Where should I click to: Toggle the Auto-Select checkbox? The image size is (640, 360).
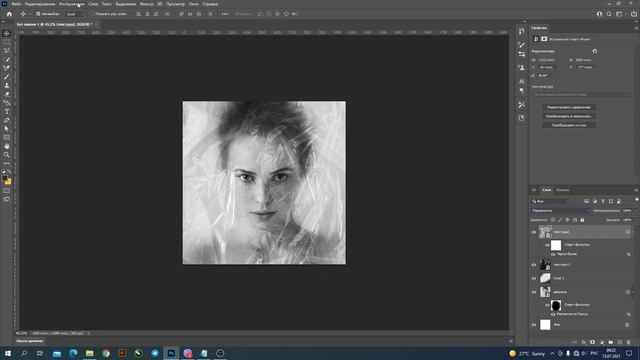pos(38,14)
